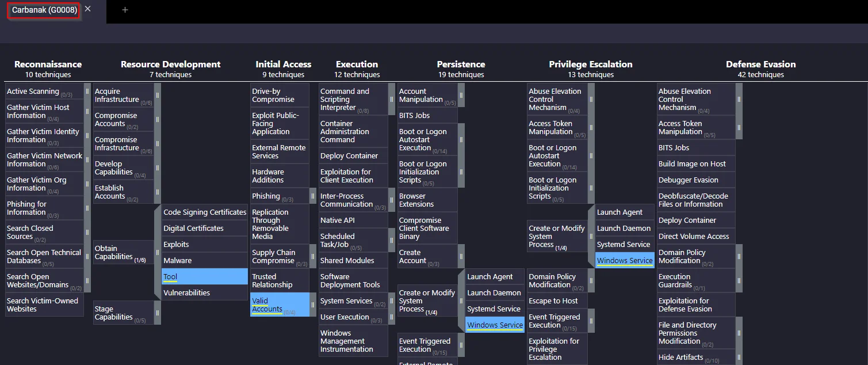Expand Create Account sub-techniques handle

[461, 257]
